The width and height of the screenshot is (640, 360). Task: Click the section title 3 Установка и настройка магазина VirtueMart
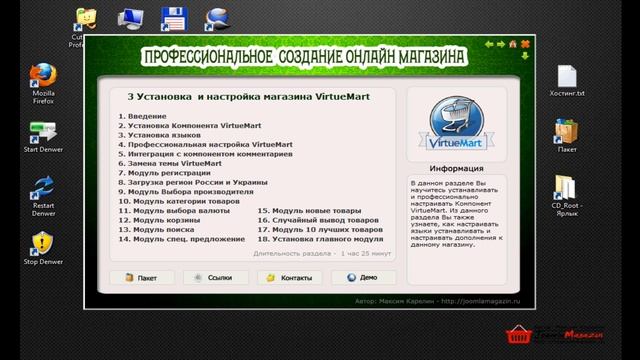click(x=249, y=97)
